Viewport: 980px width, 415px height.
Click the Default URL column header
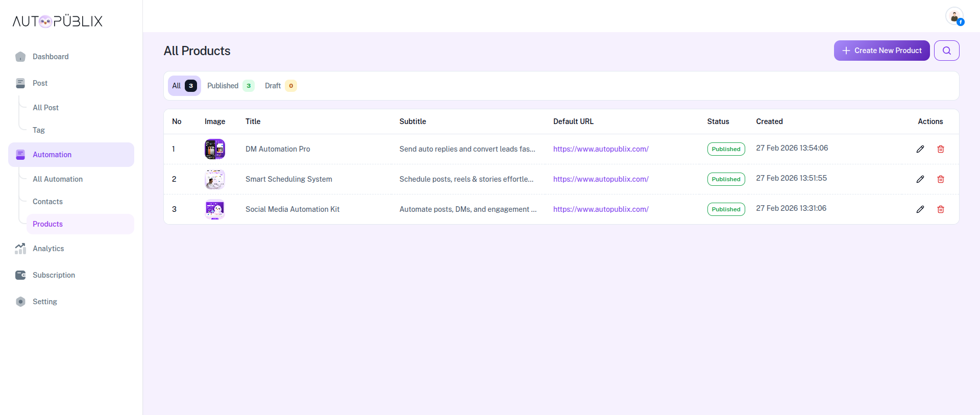pos(573,121)
